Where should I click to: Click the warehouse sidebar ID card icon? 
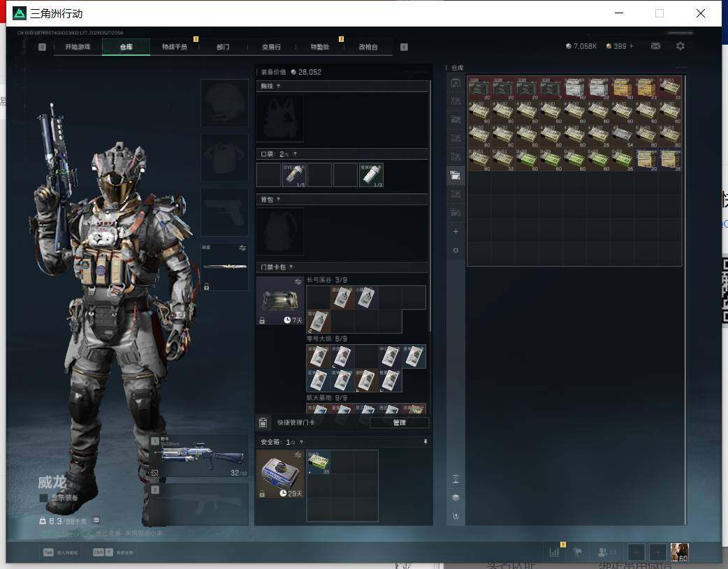(x=456, y=479)
